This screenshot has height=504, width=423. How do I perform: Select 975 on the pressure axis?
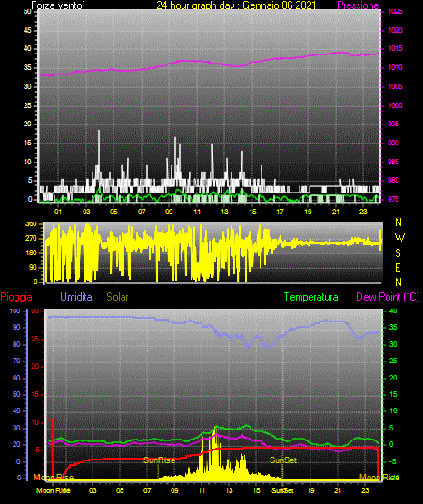point(393,199)
